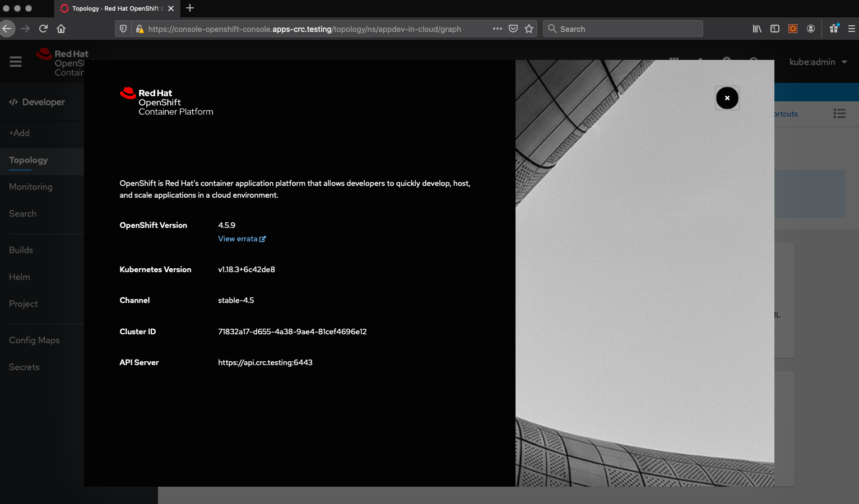This screenshot has height=504, width=859.
Task: Toggle the bookmark star for this page
Action: pos(528,29)
